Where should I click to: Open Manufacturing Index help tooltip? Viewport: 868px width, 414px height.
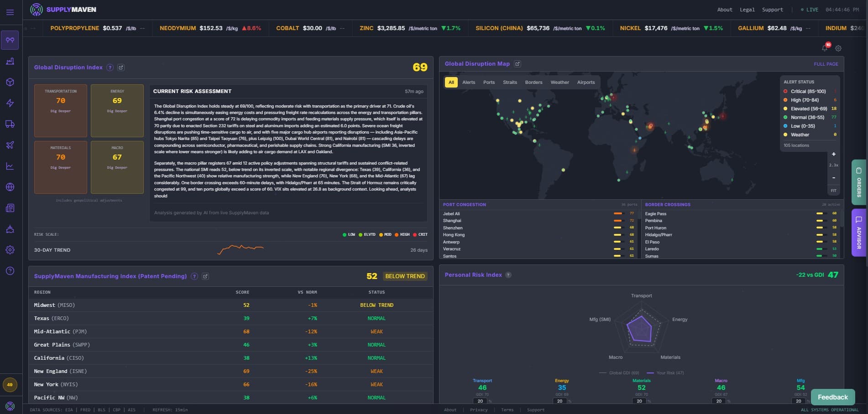click(x=194, y=276)
